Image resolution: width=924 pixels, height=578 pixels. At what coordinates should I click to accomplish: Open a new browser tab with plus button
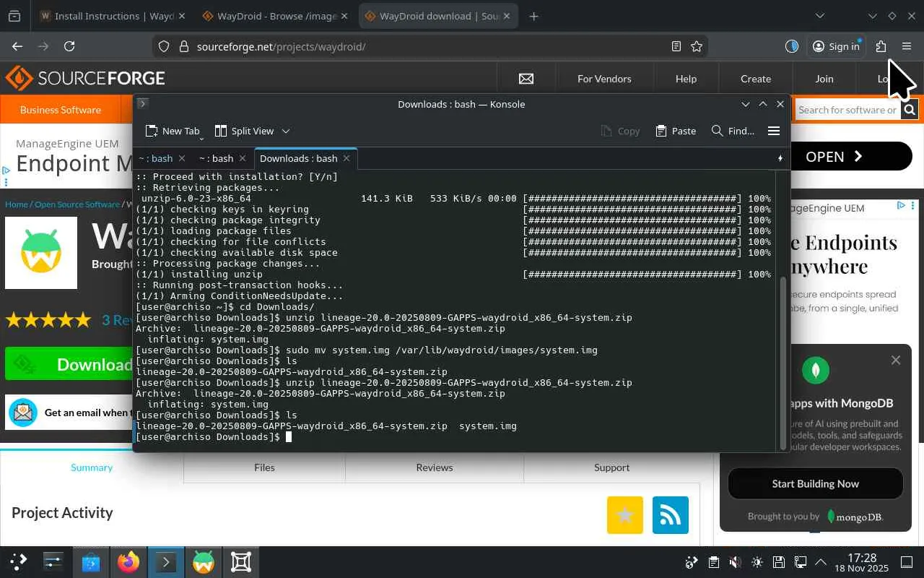(533, 16)
